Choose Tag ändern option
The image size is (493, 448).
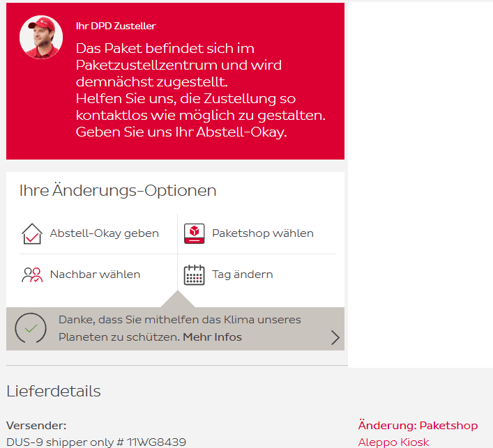point(242,275)
